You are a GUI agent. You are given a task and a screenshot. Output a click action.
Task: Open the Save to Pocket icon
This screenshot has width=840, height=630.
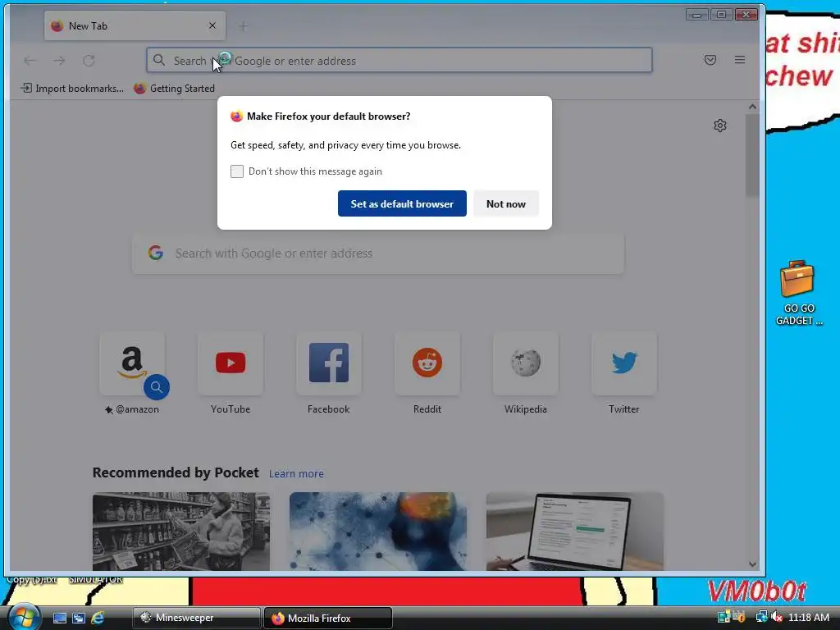click(710, 60)
